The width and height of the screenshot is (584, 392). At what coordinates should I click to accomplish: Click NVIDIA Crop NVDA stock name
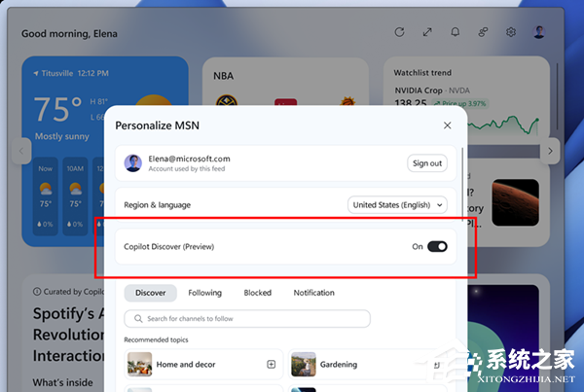coord(432,90)
